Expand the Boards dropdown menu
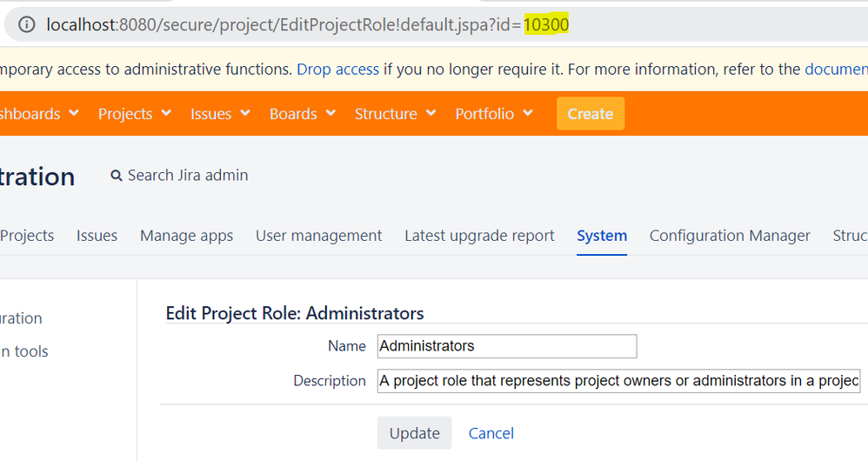The image size is (868, 461). click(x=303, y=113)
